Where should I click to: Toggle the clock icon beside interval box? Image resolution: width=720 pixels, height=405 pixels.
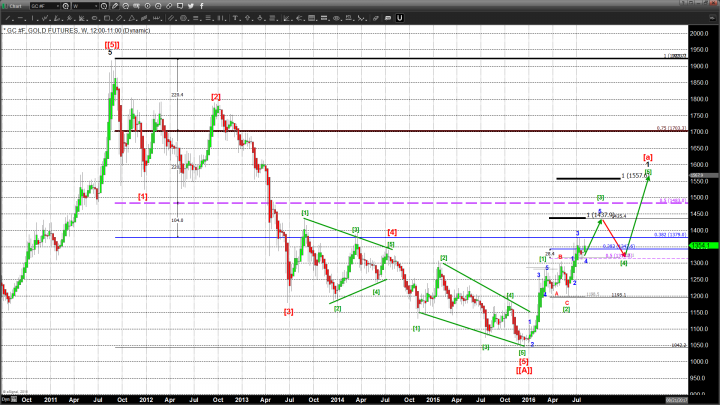(x=104, y=6)
